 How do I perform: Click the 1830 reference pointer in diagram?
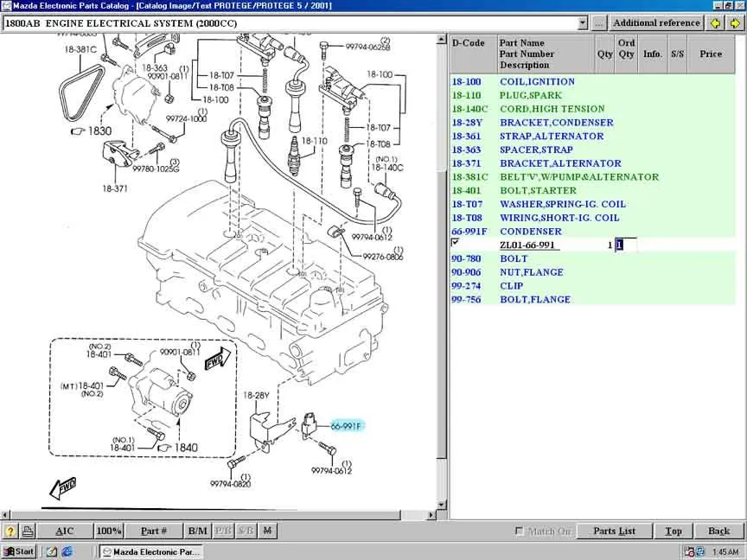tap(91, 131)
